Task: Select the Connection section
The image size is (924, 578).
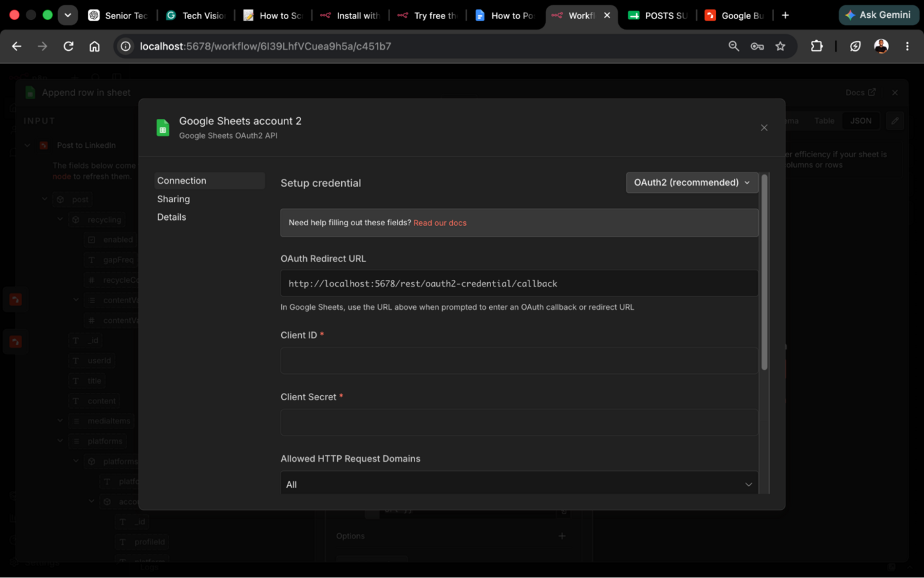Action: coord(209,180)
